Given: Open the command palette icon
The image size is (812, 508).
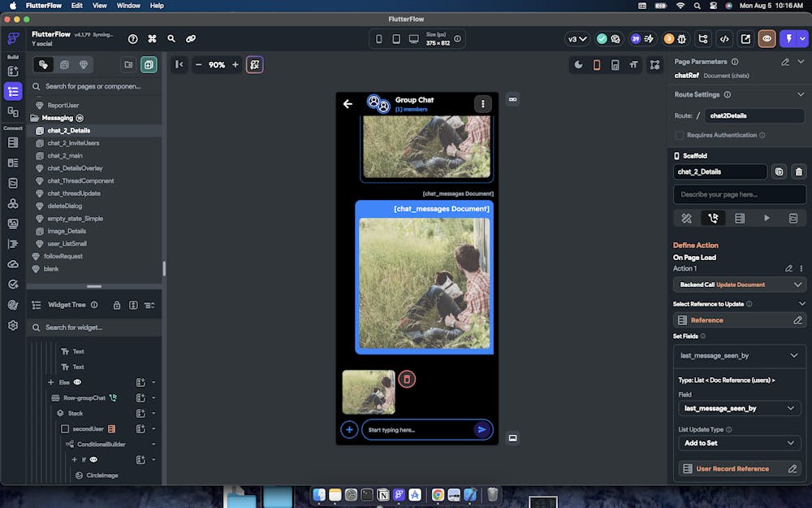Looking at the screenshot, I should tap(152, 38).
